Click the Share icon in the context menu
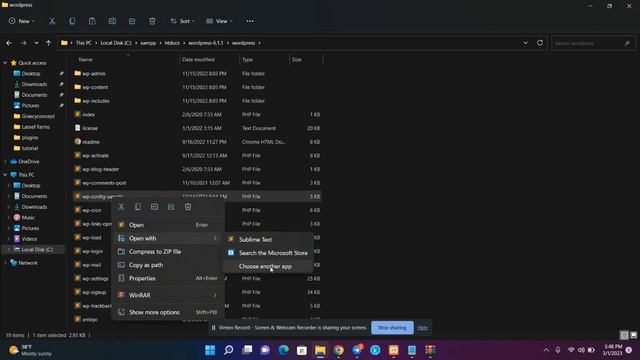The image size is (640, 360). click(171, 207)
